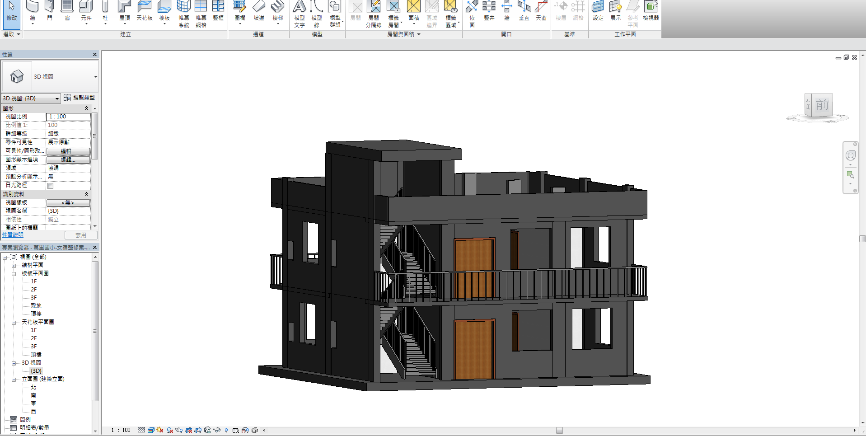Viewport: 866px width, 436px height.
Task: Click the Apply button in Properties
Action: coord(80,235)
